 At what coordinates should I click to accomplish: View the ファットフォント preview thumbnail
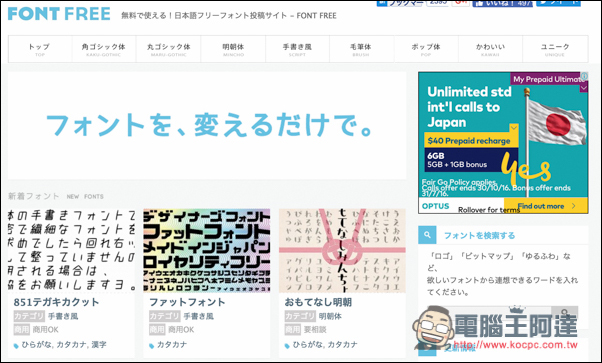point(207,250)
